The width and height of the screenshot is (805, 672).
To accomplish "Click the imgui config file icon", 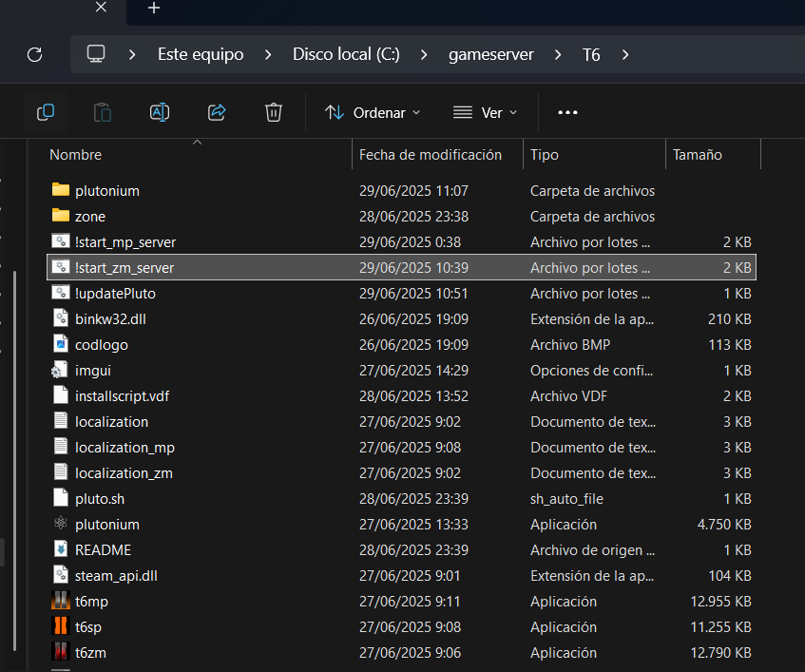I will coord(60,370).
